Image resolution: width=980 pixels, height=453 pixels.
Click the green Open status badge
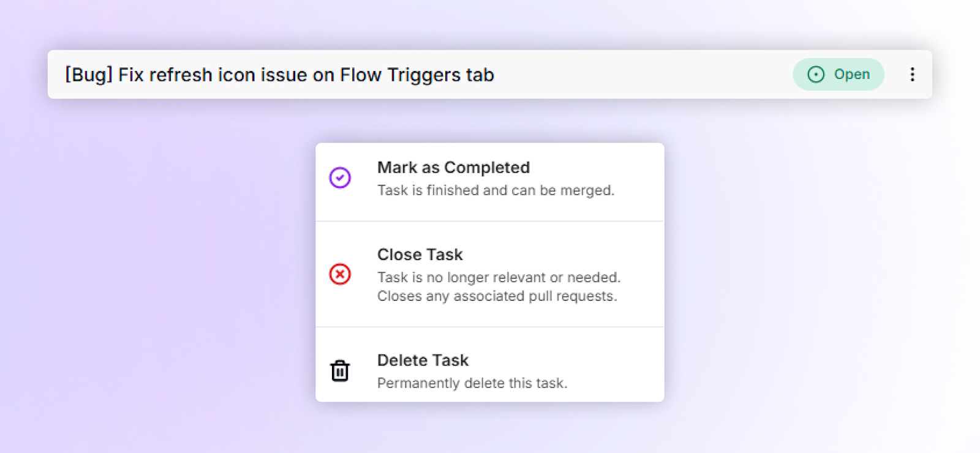839,74
